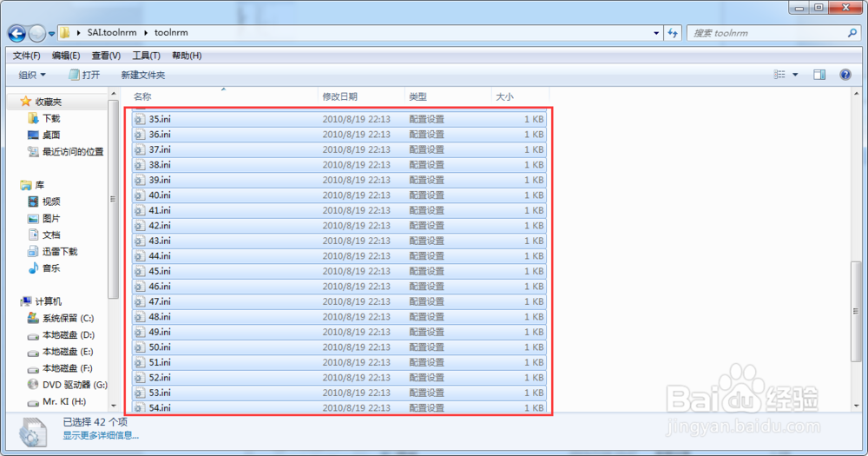Select 库 in navigation pane
868x456 pixels.
tap(39, 185)
